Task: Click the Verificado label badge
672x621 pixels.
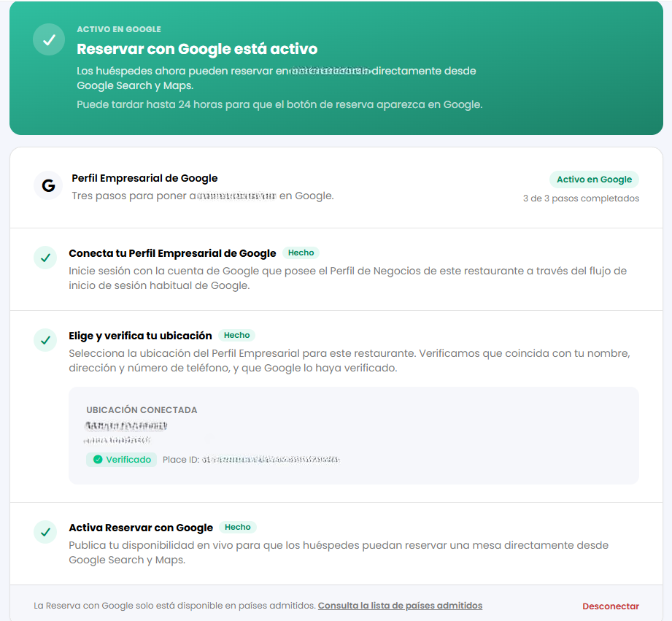Action: [x=122, y=460]
